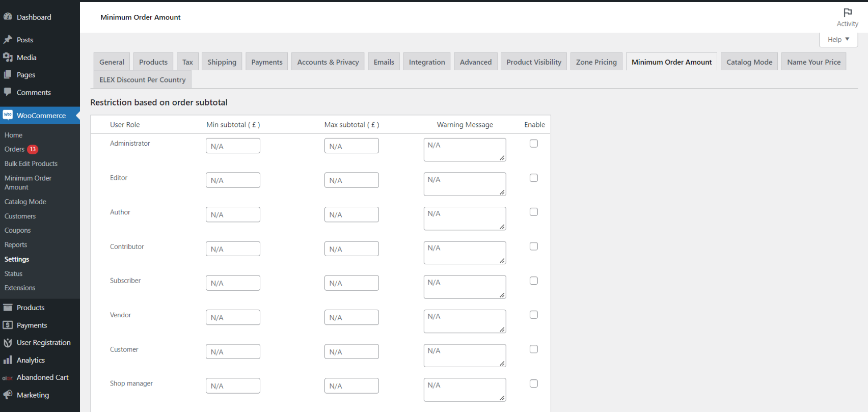Click the Abandoned Cart ELEX icon
This screenshot has width=868, height=412.
pyautogui.click(x=8, y=378)
